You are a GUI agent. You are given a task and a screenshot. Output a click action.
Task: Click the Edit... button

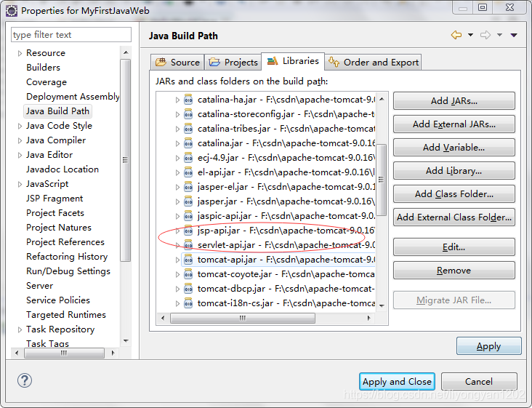(x=454, y=247)
